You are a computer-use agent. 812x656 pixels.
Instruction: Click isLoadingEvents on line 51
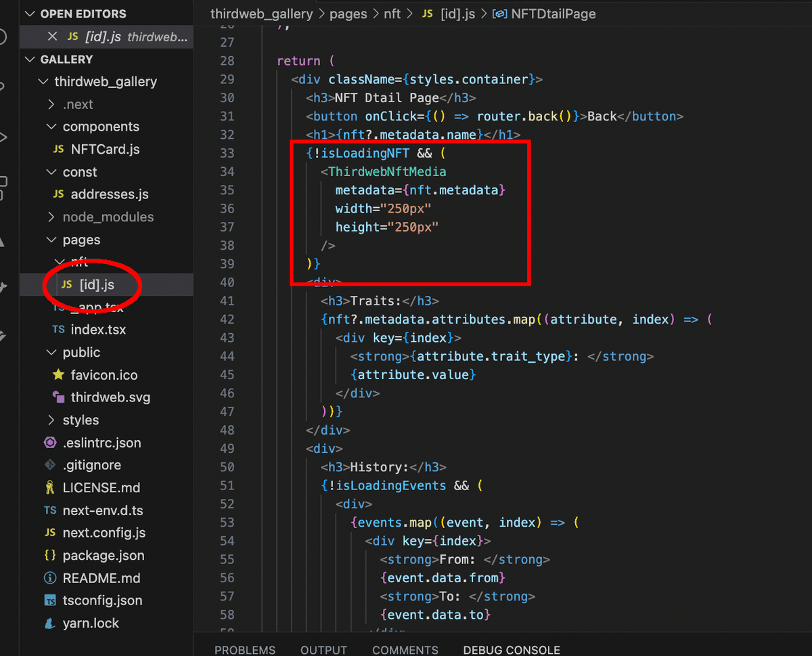(390, 485)
